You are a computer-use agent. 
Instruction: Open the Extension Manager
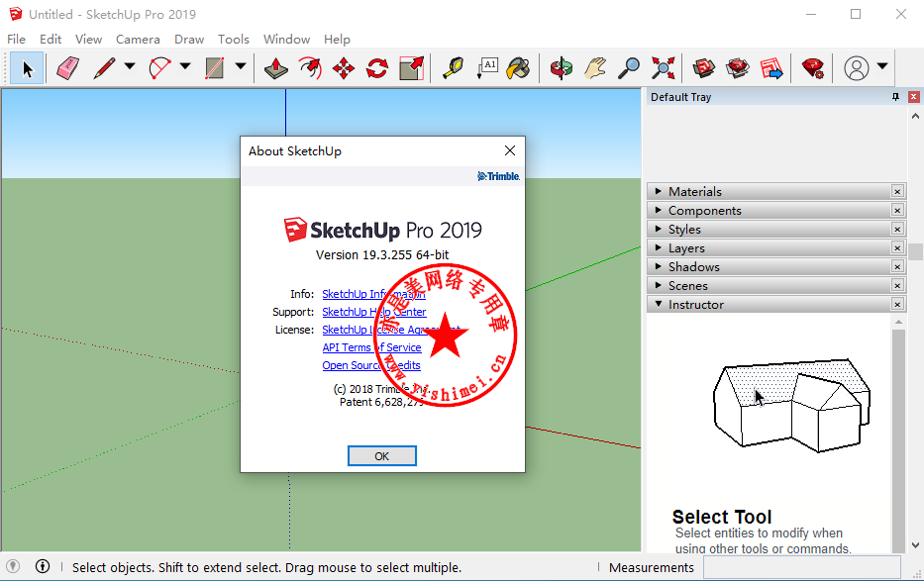(813, 68)
